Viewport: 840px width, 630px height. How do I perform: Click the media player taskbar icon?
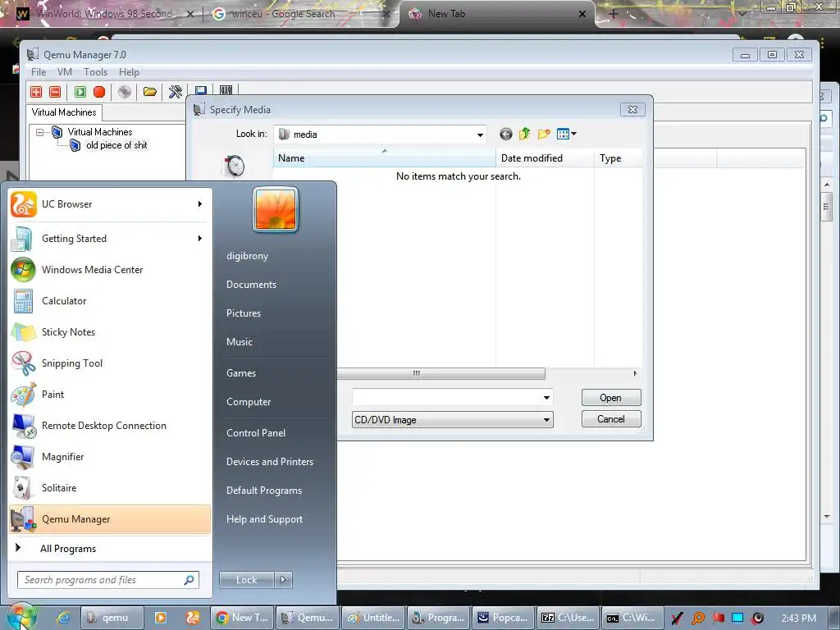pos(160,618)
